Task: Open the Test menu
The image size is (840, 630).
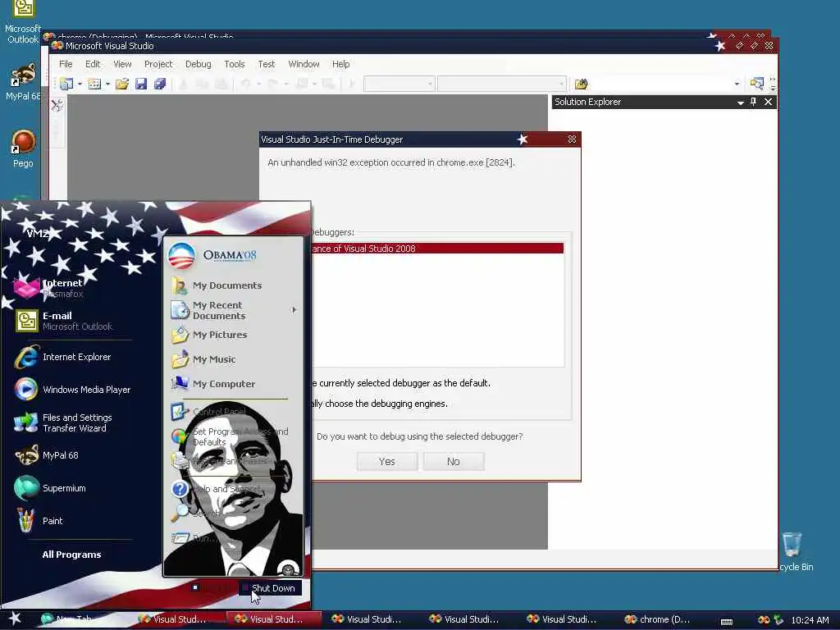Action: [267, 64]
